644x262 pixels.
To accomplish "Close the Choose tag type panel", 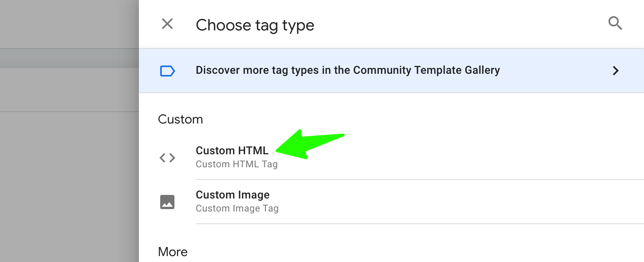I will tap(167, 24).
